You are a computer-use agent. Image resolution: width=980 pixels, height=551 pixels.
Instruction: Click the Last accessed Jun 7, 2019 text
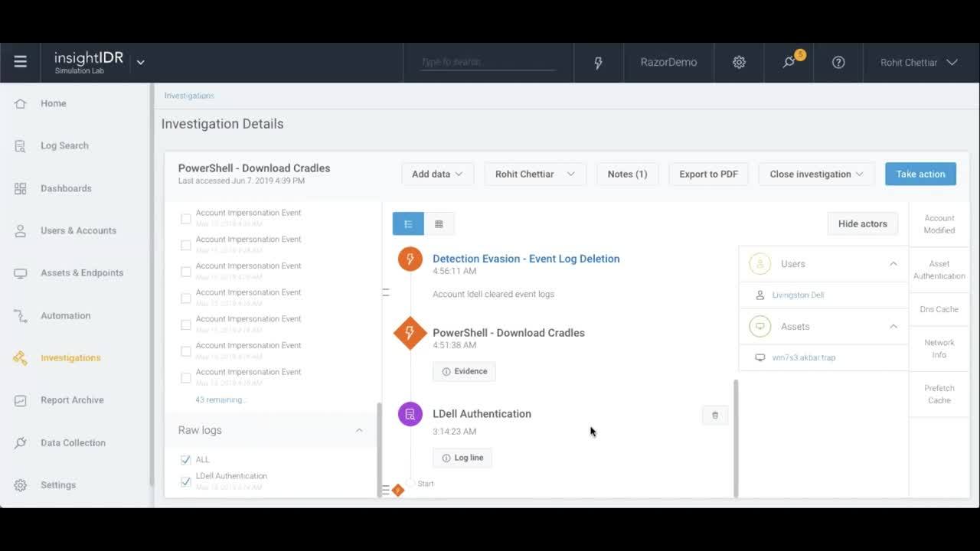241,181
